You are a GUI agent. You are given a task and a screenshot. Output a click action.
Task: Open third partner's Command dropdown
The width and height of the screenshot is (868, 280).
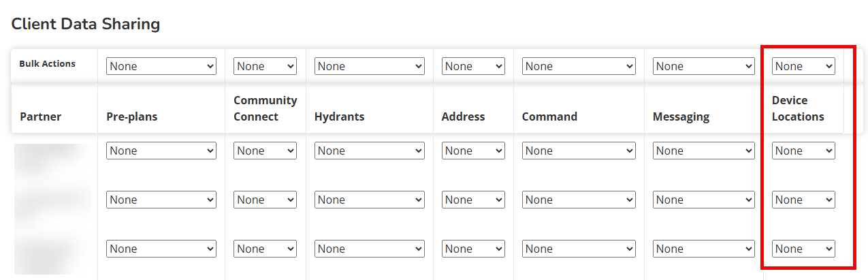pos(579,249)
